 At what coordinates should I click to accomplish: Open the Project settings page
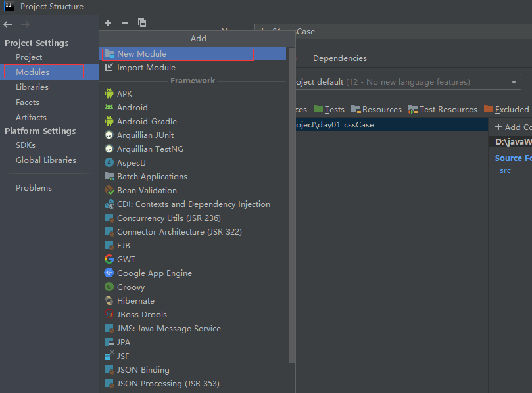coord(29,57)
